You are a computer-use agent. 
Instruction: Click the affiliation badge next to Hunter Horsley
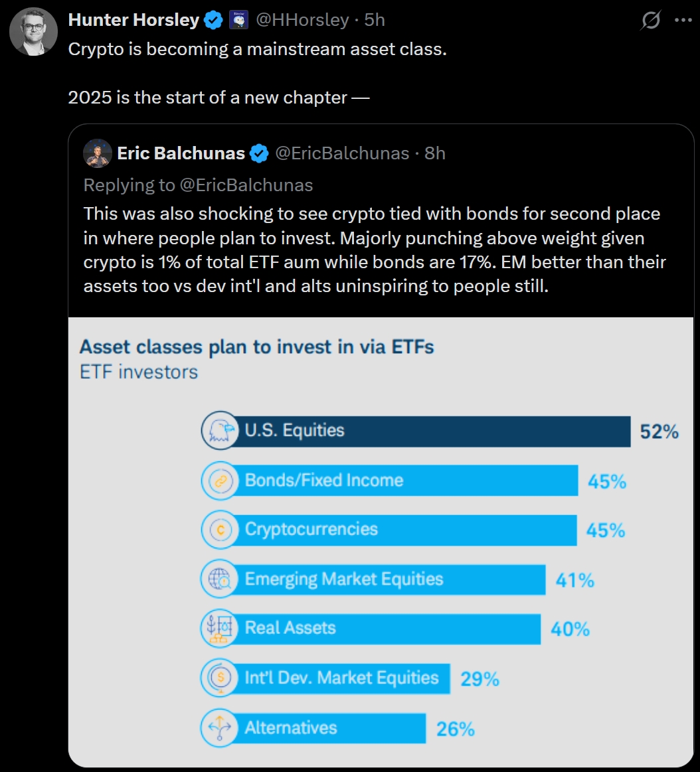(238, 21)
